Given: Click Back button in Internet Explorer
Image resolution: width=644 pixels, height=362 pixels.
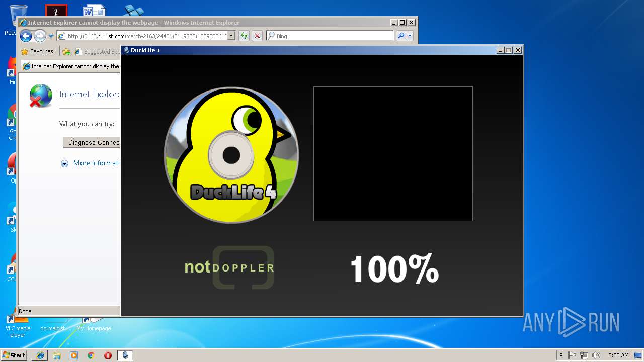Looking at the screenshot, I should (26, 36).
